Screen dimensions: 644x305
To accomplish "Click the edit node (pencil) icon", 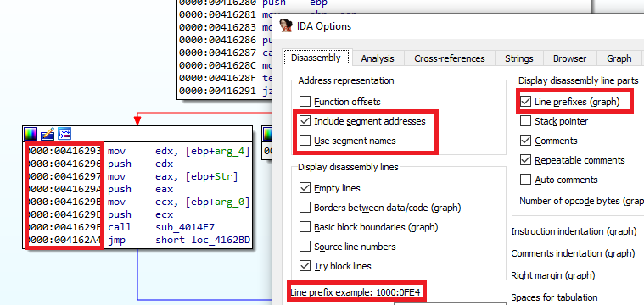I will 48,134.
